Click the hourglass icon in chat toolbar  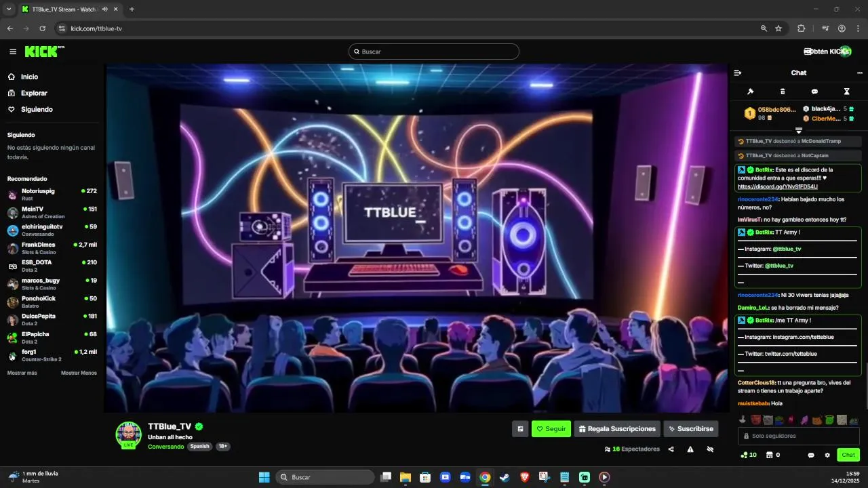coord(846,91)
